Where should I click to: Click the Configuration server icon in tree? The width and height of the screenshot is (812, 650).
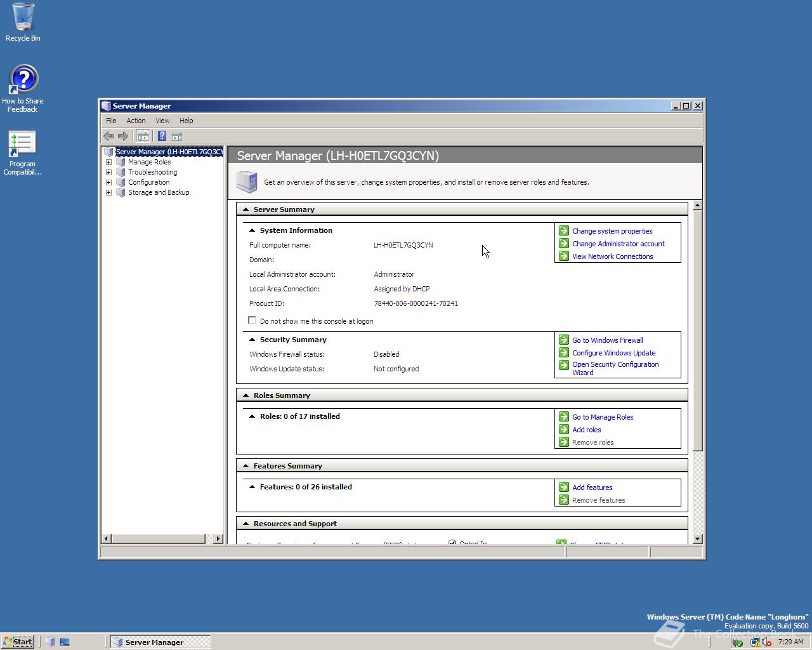pyautogui.click(x=121, y=182)
